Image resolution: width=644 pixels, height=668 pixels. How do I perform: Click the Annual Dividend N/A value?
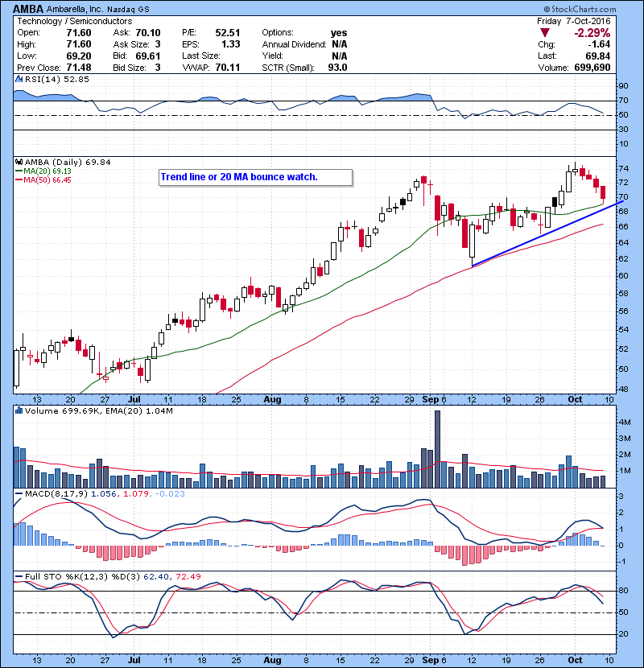pos(339,44)
